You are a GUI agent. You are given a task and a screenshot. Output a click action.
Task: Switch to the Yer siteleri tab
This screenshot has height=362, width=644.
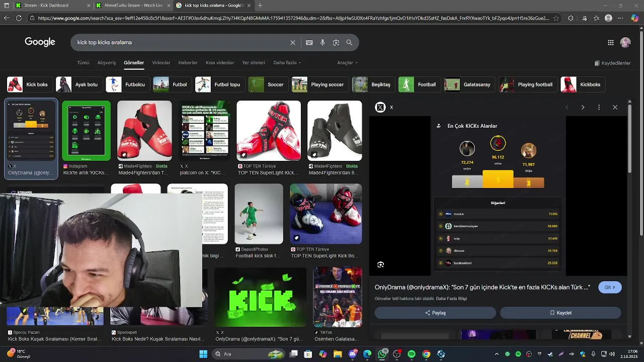[254, 63]
